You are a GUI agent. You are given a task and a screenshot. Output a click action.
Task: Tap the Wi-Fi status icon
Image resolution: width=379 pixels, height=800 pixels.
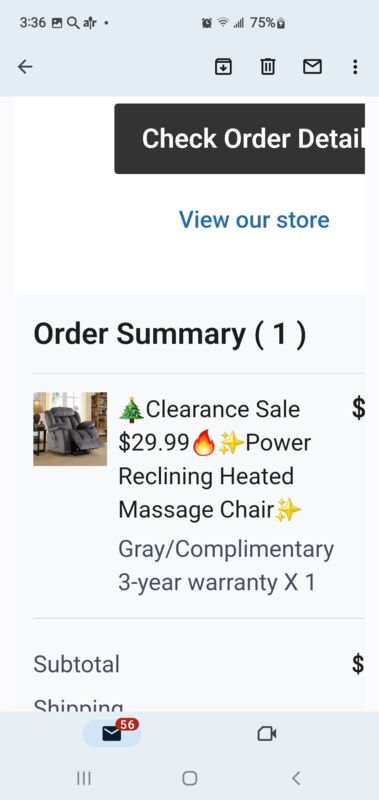click(x=223, y=23)
